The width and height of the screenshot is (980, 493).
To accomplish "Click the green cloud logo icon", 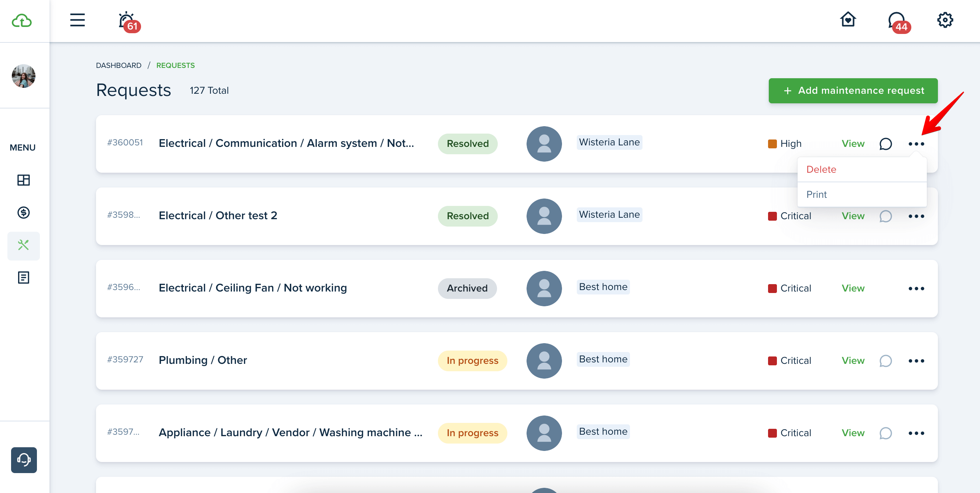I will tap(22, 21).
